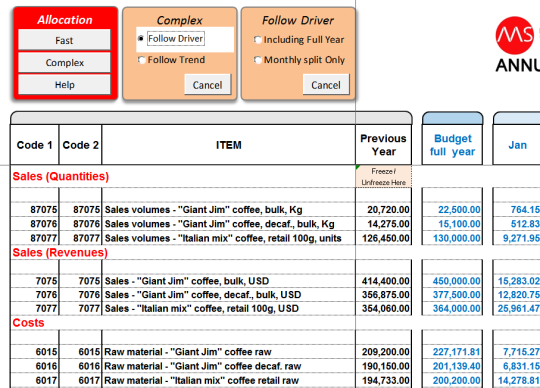
Task: Click budget value 22,500.00
Action: tap(452, 210)
